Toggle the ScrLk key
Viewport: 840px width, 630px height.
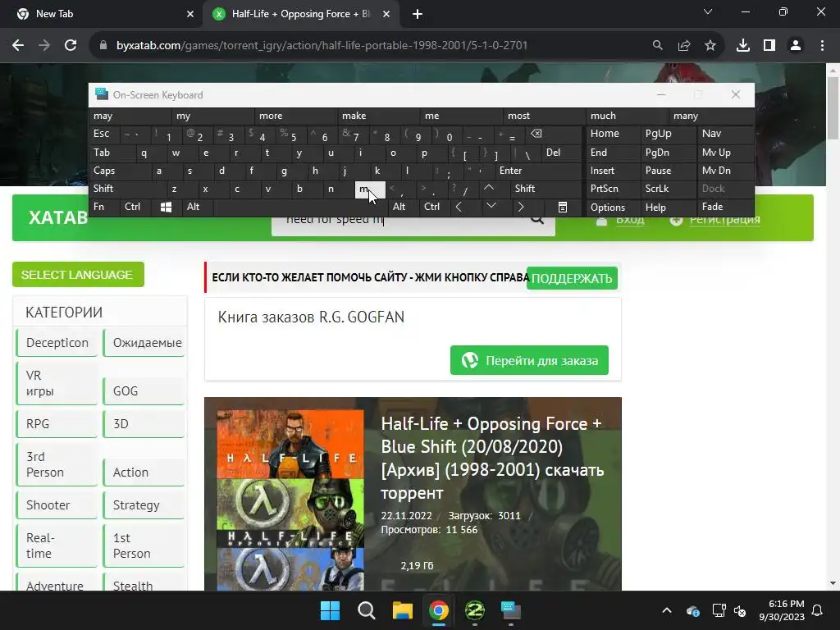[668, 189]
